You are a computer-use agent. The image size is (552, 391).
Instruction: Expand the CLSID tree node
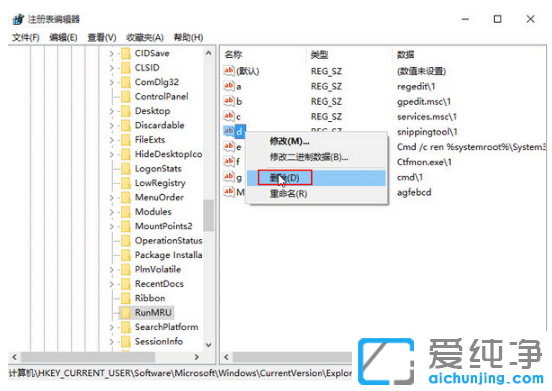(112, 68)
